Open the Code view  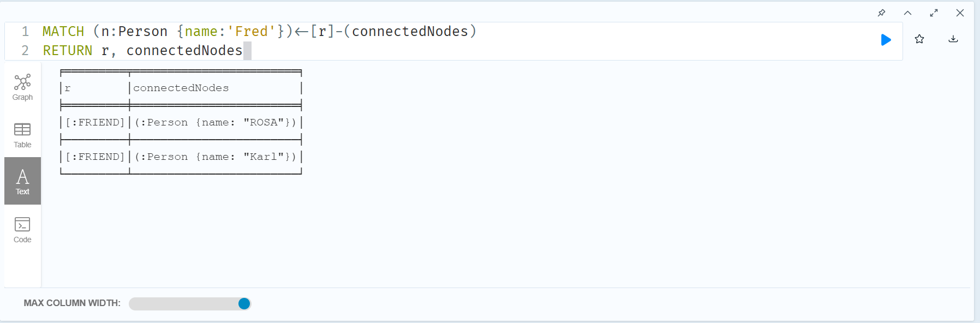(x=22, y=230)
